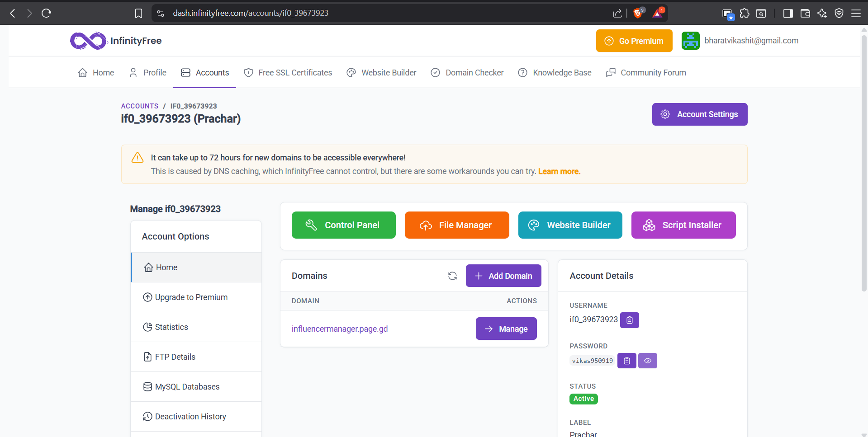Click the share page icon

coord(617,13)
